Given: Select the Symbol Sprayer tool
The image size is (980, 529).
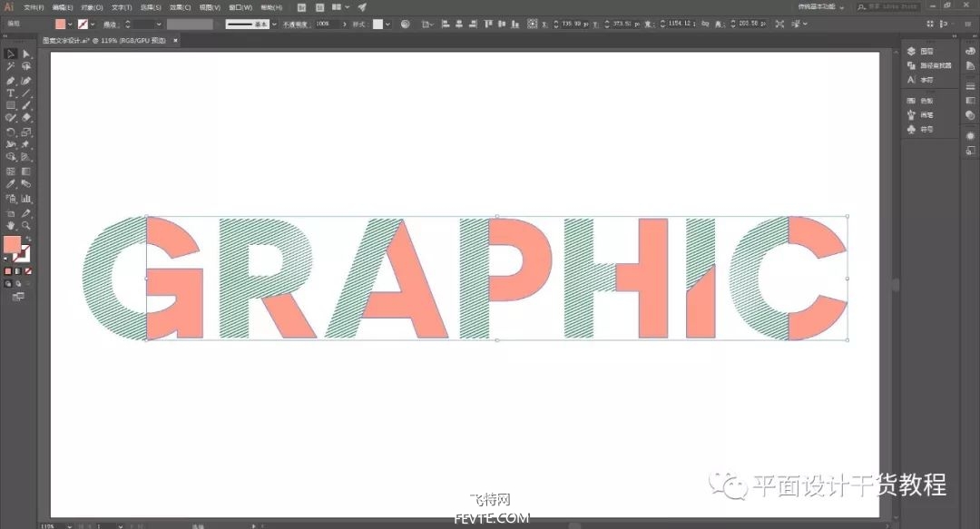Looking at the screenshot, I should (11, 199).
